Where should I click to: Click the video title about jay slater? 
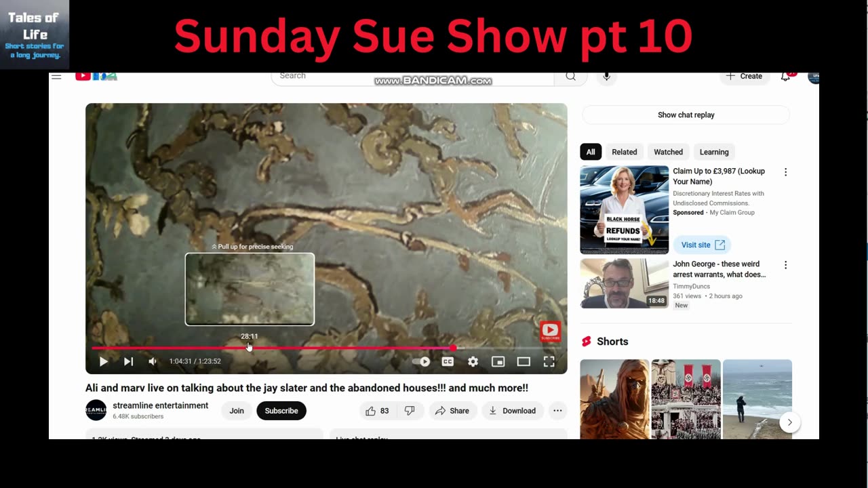307,388
